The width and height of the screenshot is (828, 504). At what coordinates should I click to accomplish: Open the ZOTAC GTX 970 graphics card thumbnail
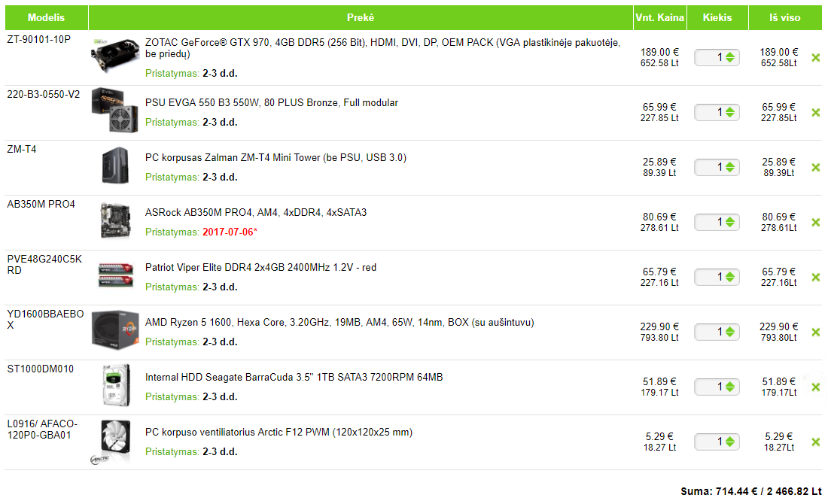pos(115,54)
